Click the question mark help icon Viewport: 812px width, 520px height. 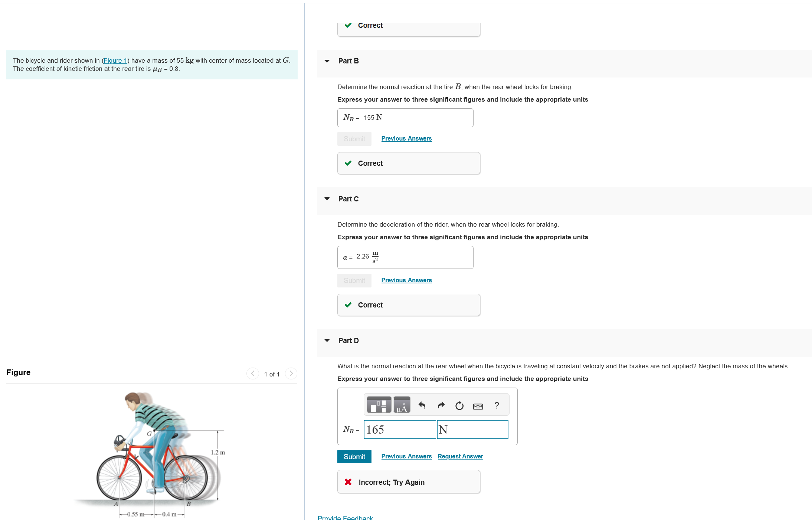pyautogui.click(x=497, y=405)
